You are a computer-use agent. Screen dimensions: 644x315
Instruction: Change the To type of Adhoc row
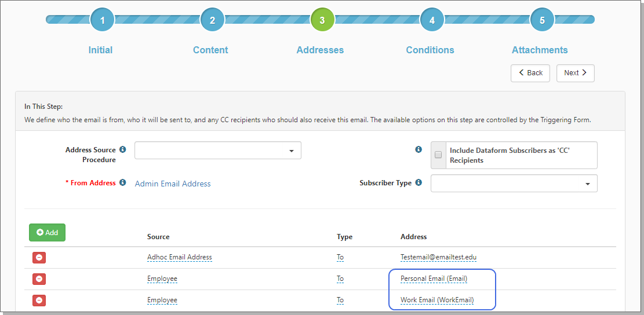(340, 257)
